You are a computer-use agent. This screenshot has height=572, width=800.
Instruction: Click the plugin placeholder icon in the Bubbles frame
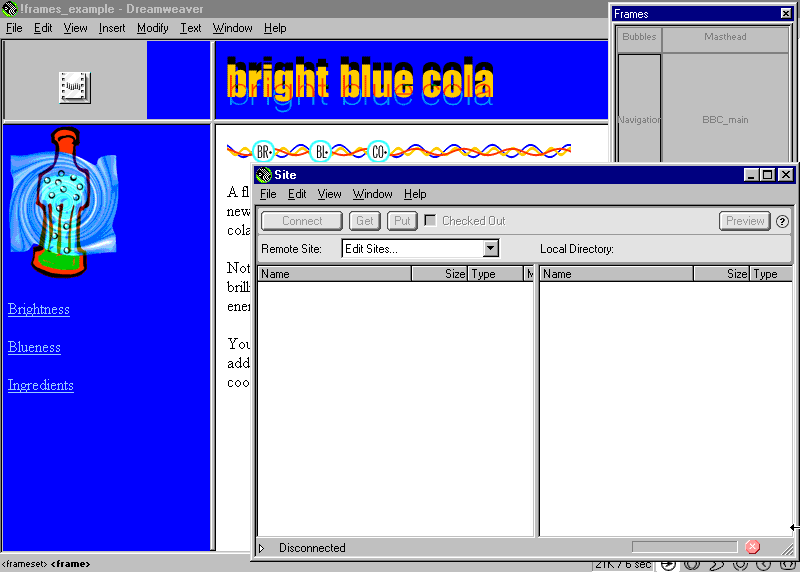click(75, 88)
